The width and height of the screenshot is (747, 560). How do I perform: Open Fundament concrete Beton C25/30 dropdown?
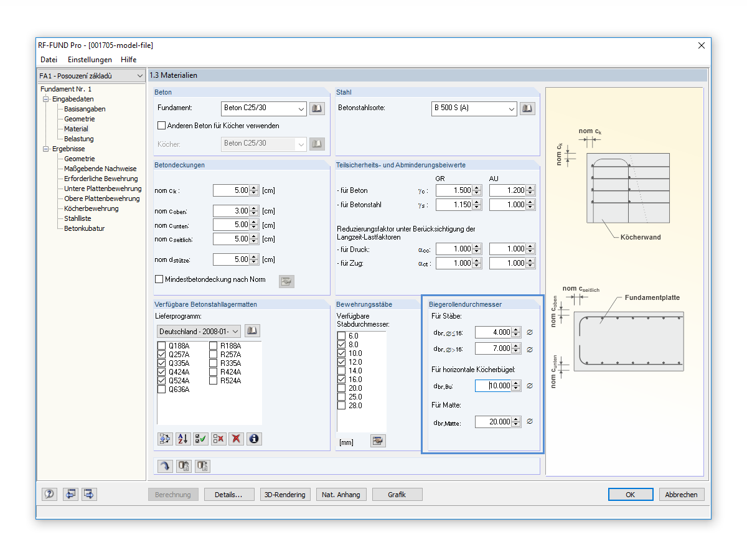264,108
